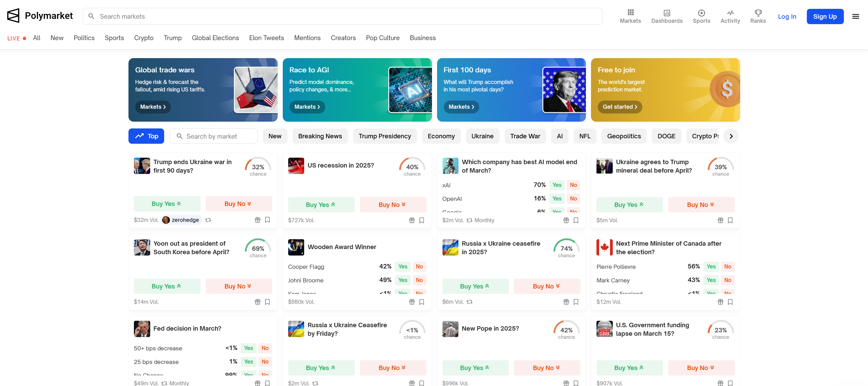
Task: Click recurrence icon on Russia ceasefire 2025 card
Action: click(x=470, y=302)
